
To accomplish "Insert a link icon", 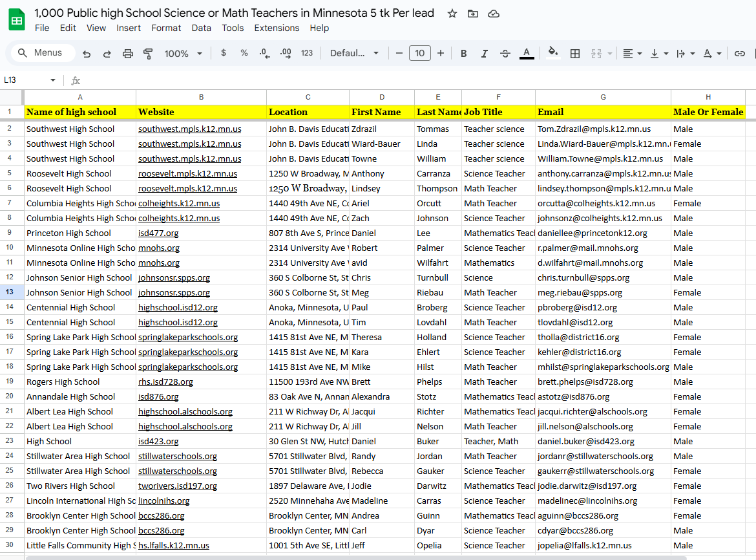I will 740,54.
